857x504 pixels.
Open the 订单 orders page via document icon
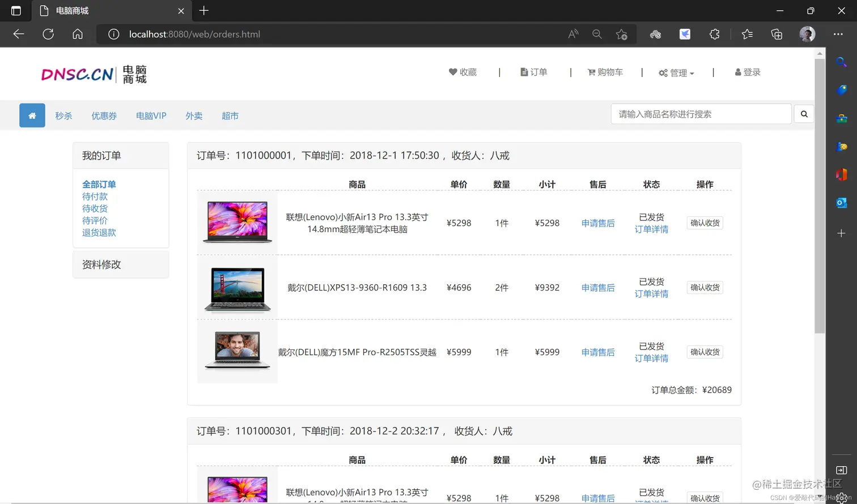point(523,72)
